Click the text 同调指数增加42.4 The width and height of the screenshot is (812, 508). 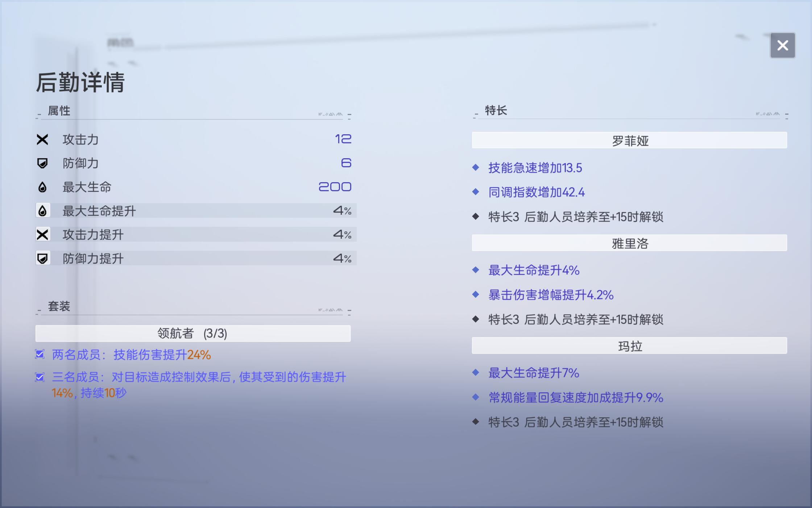536,192
